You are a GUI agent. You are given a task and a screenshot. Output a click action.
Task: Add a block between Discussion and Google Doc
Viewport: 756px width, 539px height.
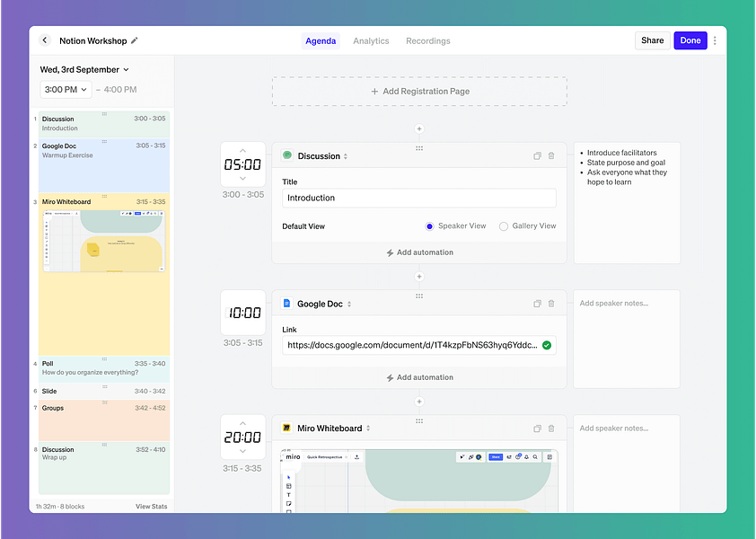click(x=419, y=277)
